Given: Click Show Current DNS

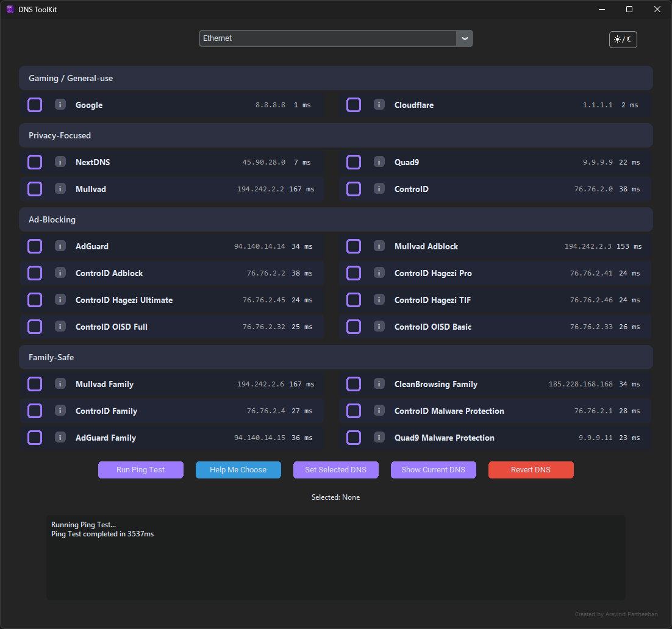Looking at the screenshot, I should pyautogui.click(x=434, y=469).
